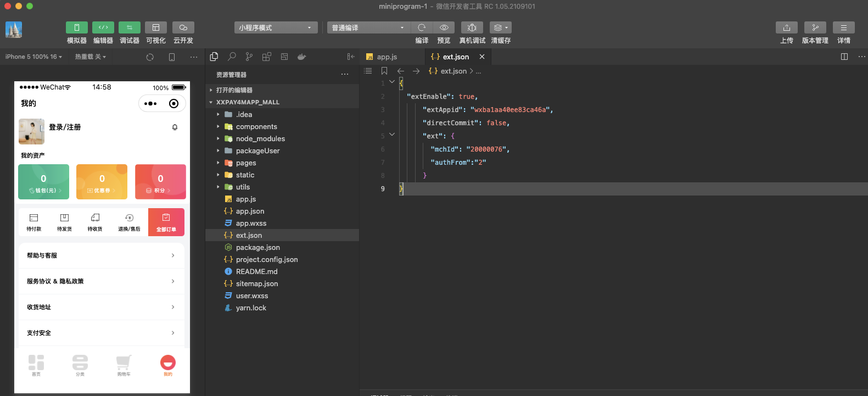Click the simulator refresh icon
Image resolution: width=868 pixels, height=396 pixels.
pyautogui.click(x=150, y=57)
